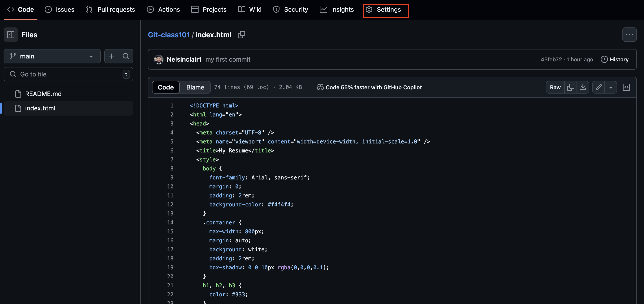Focus the Go to file search field
The image size is (644, 304).
pos(68,74)
